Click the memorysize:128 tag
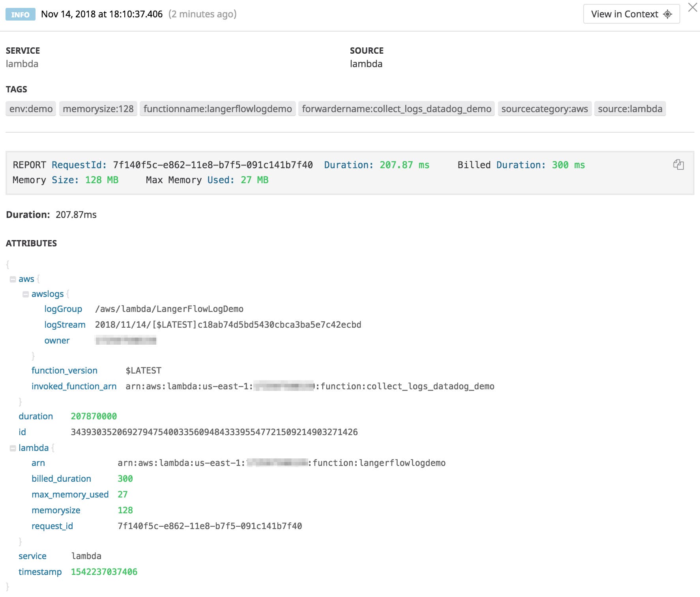 (x=98, y=109)
